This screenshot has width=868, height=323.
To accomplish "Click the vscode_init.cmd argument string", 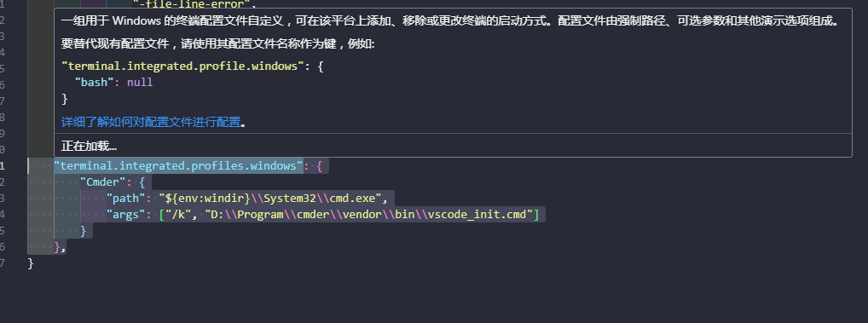I will pyautogui.click(x=369, y=214).
